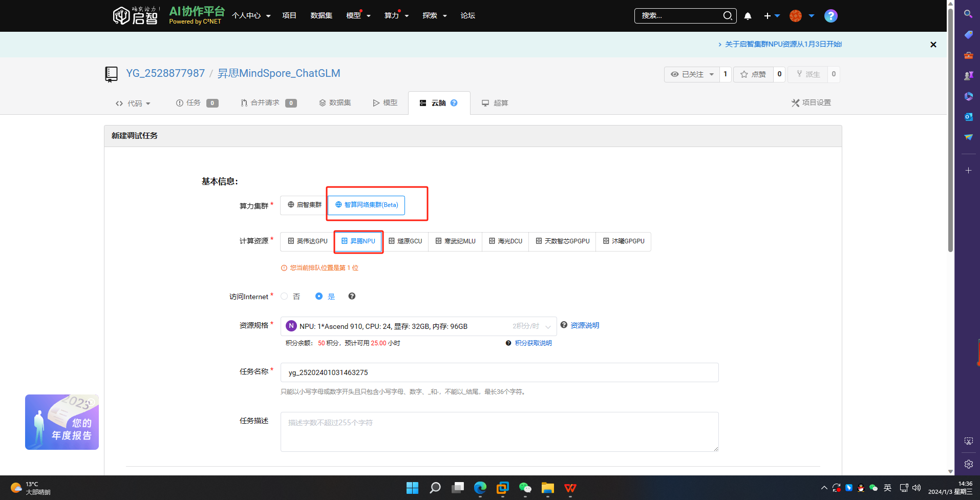Expand the 探索 dropdown

435,16
